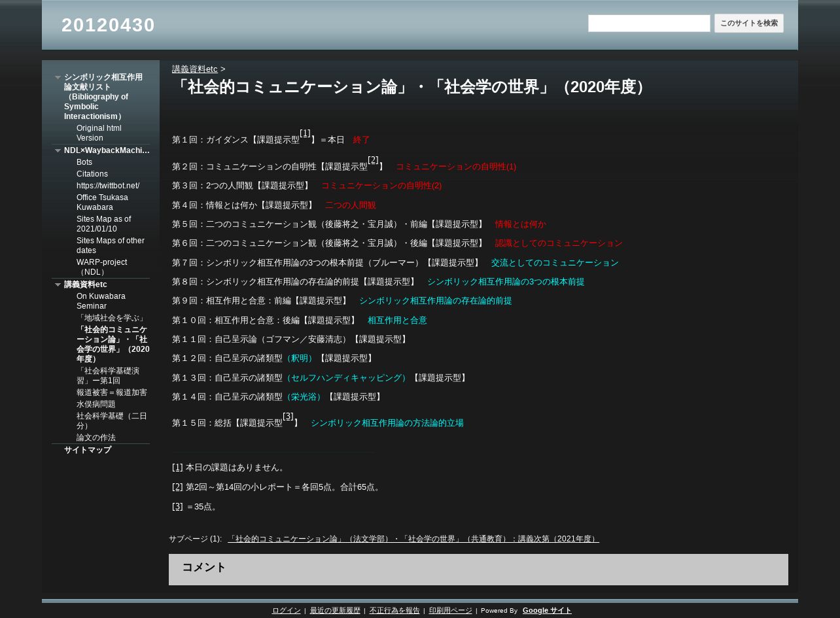Open 印刷用ページ footer link

tap(450, 611)
